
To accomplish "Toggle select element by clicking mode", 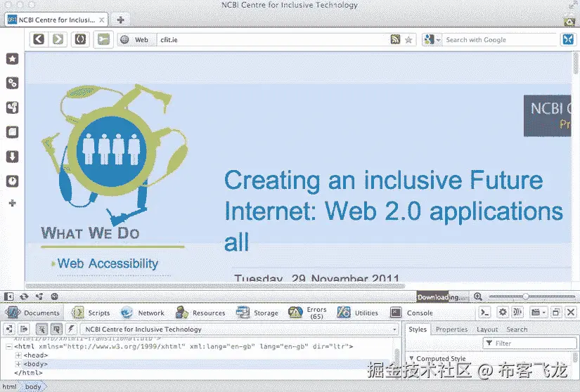I will (41, 329).
